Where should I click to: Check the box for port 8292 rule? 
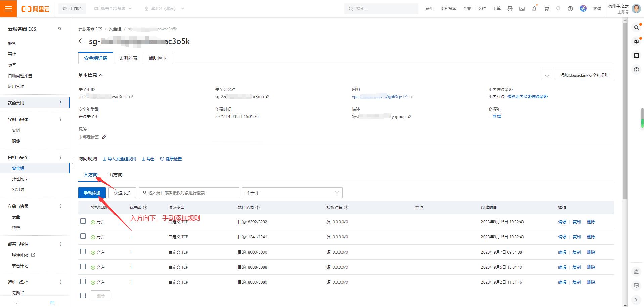tap(83, 221)
